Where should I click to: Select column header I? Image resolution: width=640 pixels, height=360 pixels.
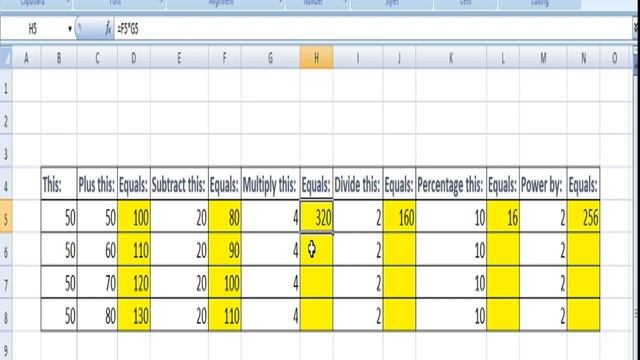pyautogui.click(x=358, y=58)
